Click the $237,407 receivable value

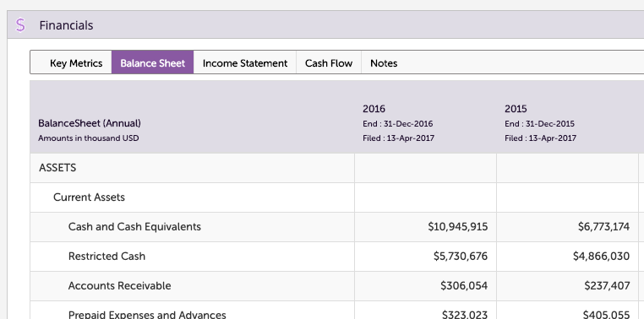point(607,286)
